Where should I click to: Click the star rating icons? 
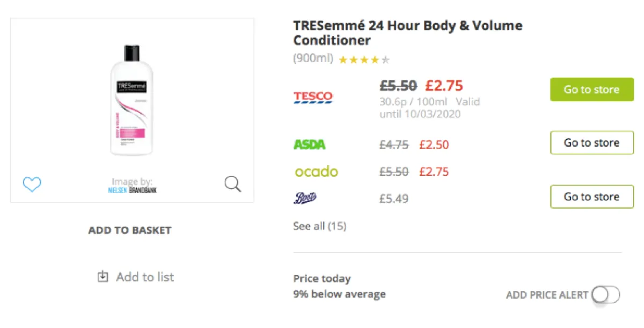pos(364,59)
